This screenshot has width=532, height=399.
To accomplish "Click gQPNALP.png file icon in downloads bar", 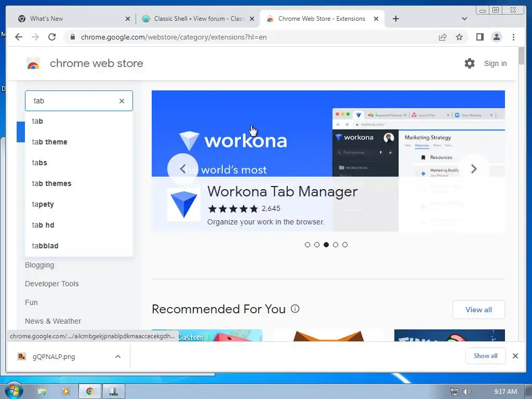I will click(x=22, y=356).
